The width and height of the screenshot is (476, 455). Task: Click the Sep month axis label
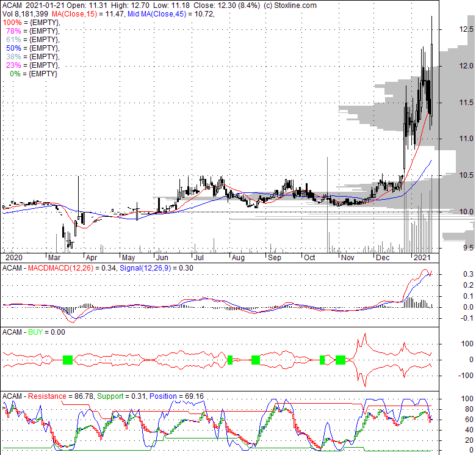coord(275,258)
